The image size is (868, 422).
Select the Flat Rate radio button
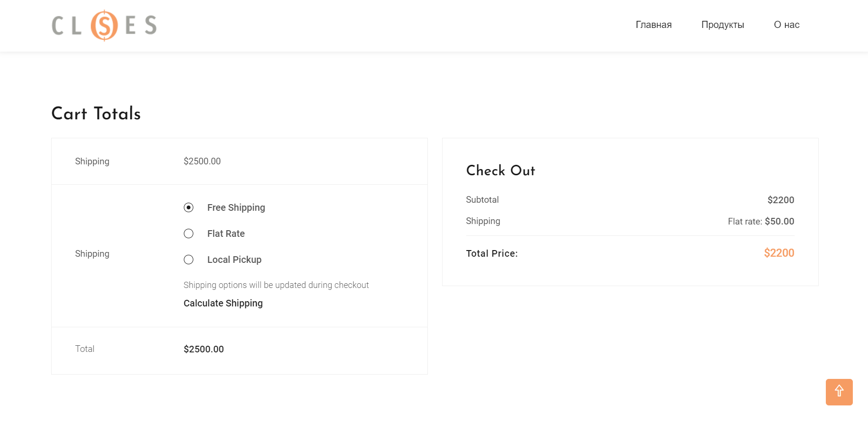pyautogui.click(x=189, y=233)
